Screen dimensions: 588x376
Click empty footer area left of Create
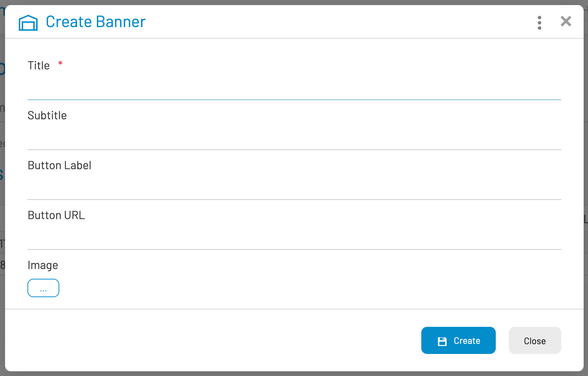tap(217, 341)
